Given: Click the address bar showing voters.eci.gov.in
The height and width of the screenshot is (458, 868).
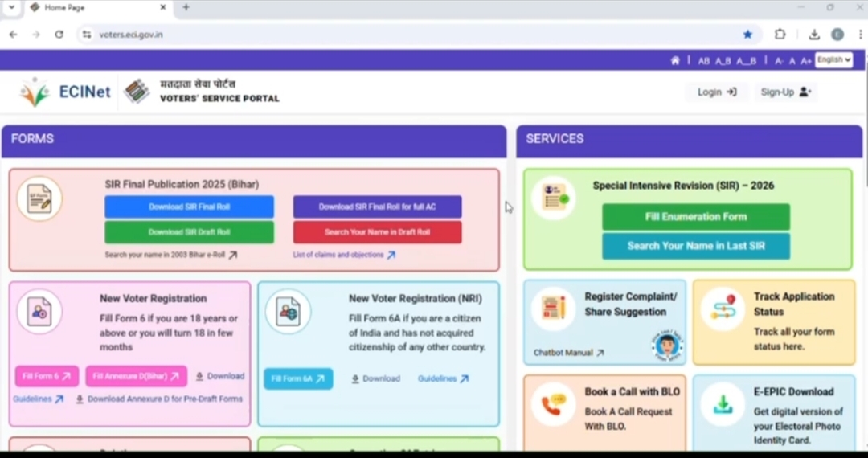Looking at the screenshot, I should [x=402, y=35].
